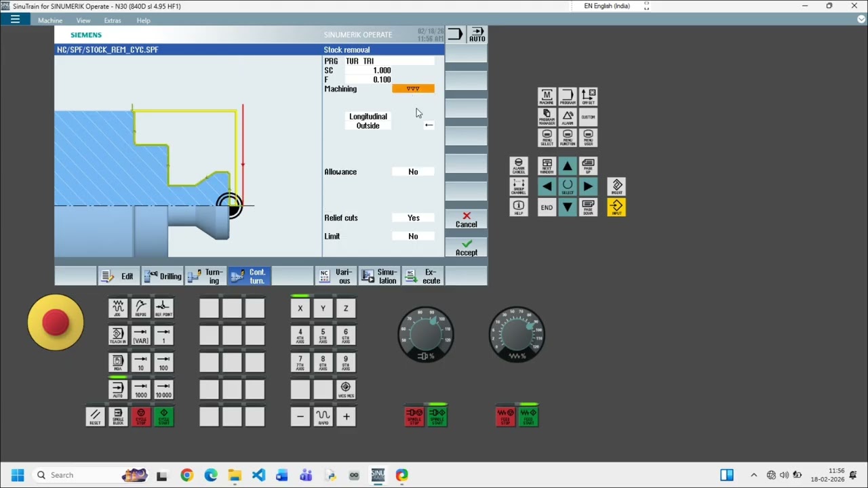Screen dimensions: 868x488
Task: Click the OFFSET key on the keypad
Action: 589,97
